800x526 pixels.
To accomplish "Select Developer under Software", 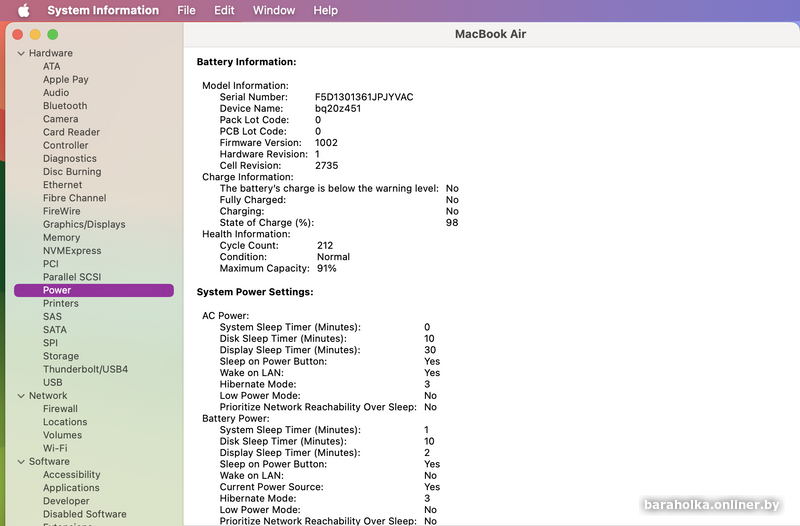I will [x=66, y=501].
